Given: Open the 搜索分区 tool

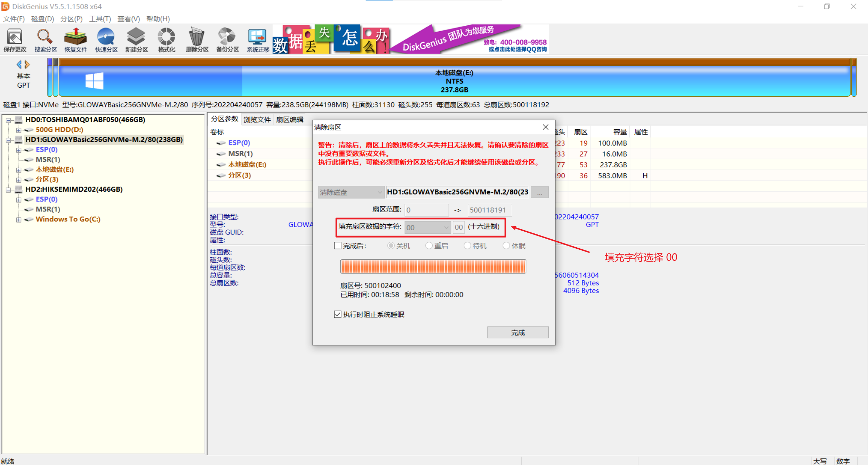Looking at the screenshot, I should [x=45, y=39].
